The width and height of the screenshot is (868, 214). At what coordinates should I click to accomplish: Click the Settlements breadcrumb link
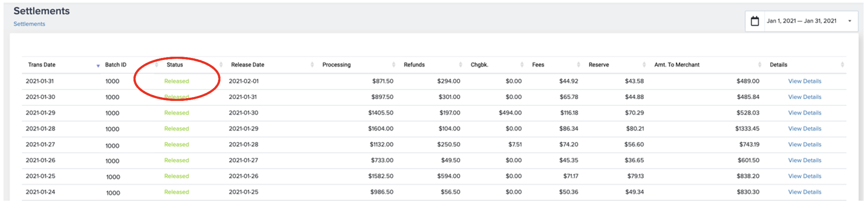point(29,24)
